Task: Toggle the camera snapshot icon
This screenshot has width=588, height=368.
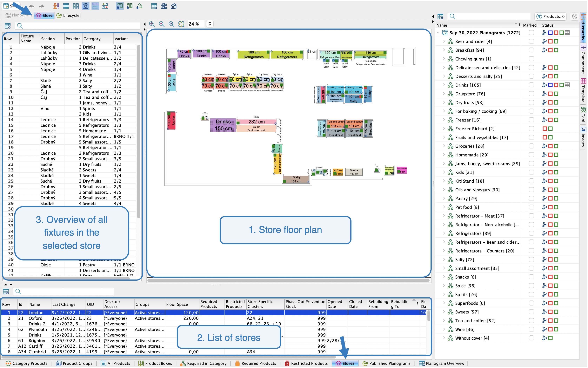Action: (85, 6)
